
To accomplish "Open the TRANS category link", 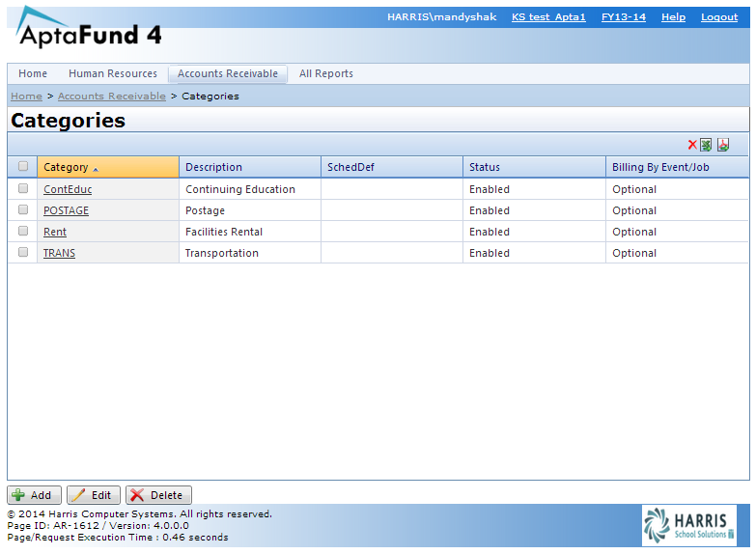I will [59, 253].
